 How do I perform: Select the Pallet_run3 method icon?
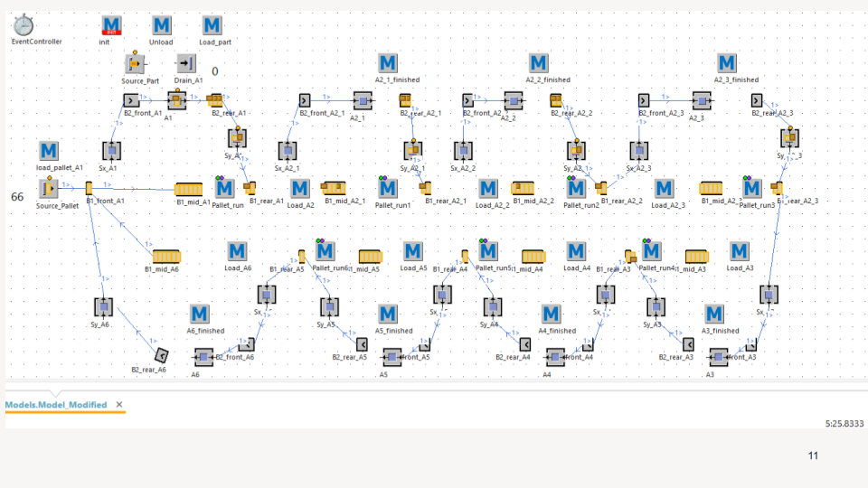point(751,189)
